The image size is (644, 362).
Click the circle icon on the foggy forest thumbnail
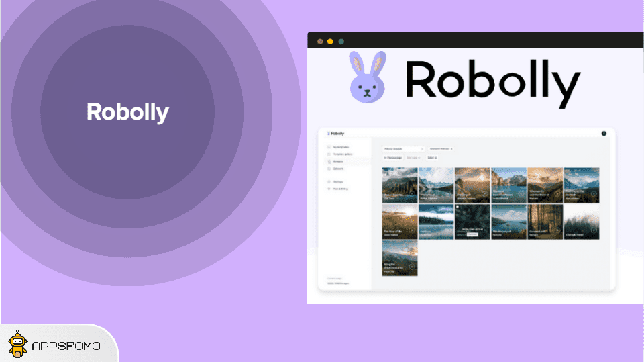tap(594, 230)
